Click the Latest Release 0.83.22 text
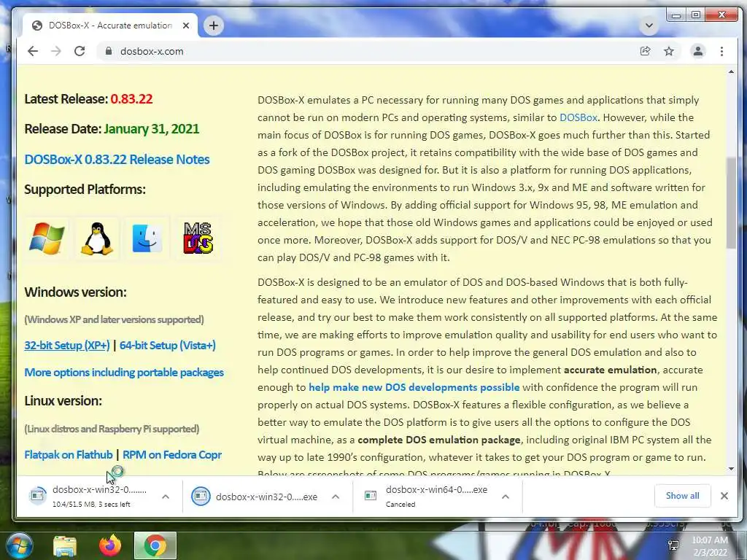Viewport: 747px width, 560px height. [x=88, y=99]
